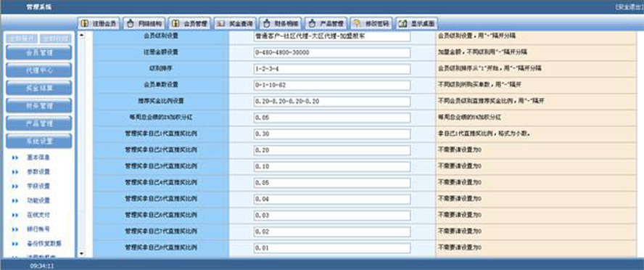Open the 会员管理 toolbar icon

[189, 23]
